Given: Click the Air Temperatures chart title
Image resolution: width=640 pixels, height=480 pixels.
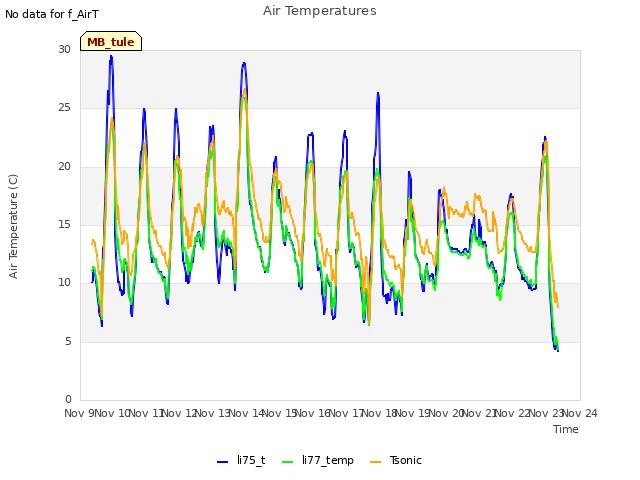Looking at the screenshot, I should [320, 11].
